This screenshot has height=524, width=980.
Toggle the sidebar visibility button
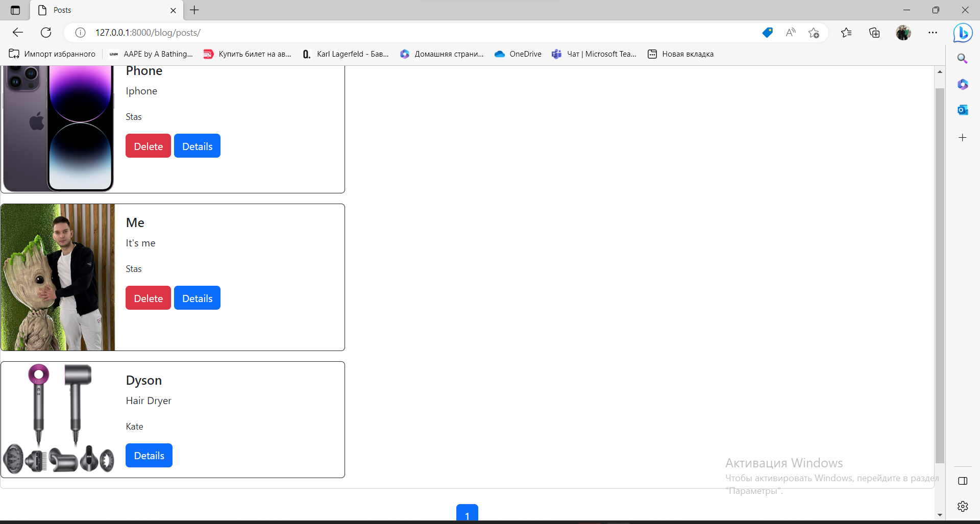pyautogui.click(x=963, y=481)
